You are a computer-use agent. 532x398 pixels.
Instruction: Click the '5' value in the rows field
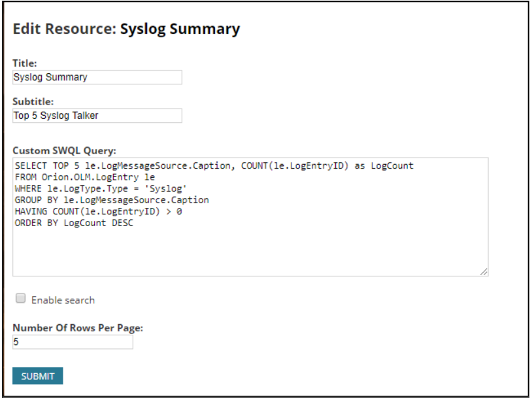14,340
